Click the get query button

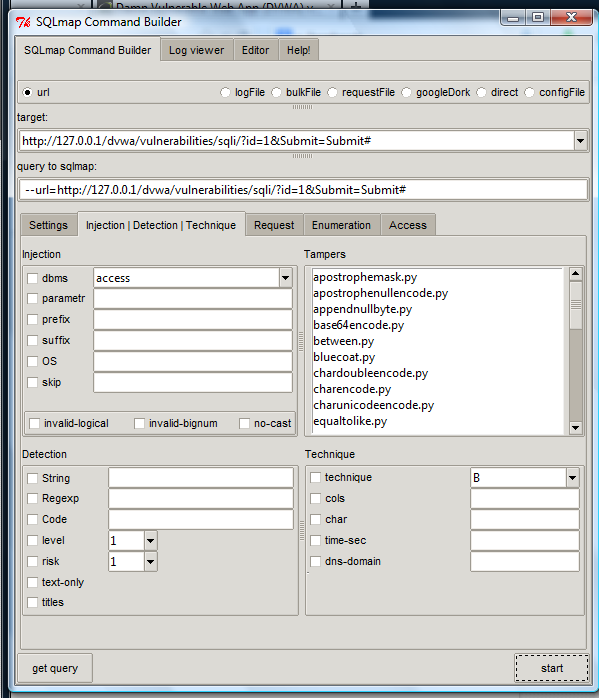55,668
